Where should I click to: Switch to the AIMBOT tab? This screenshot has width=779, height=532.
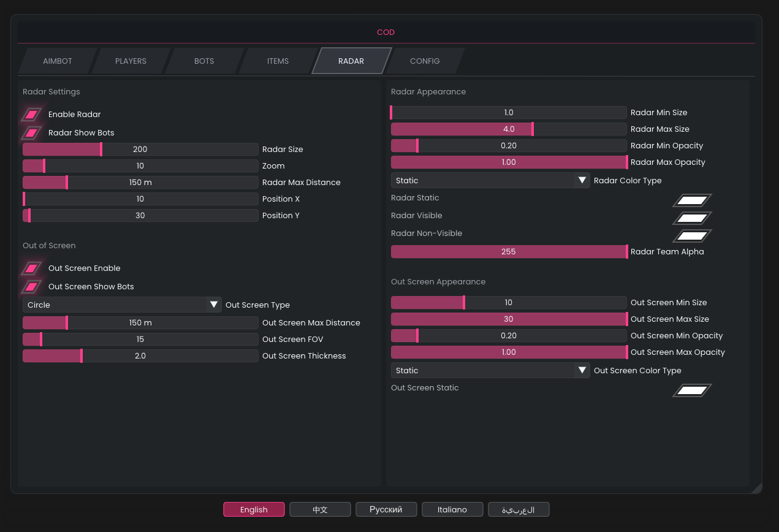tap(58, 61)
